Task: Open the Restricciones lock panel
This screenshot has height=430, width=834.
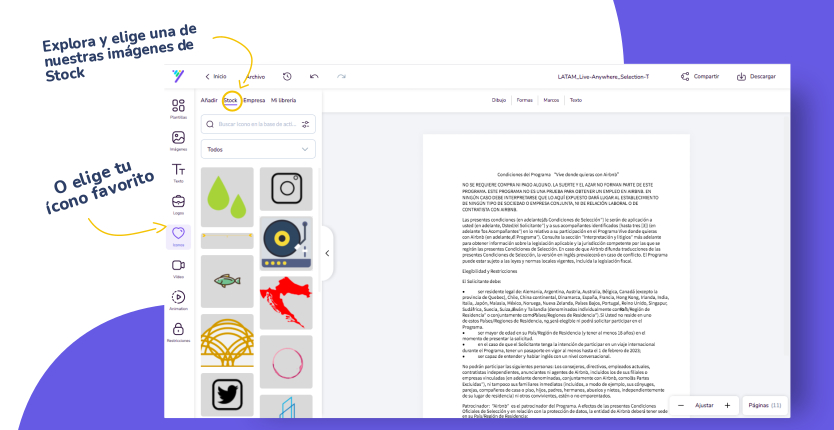Action: click(x=178, y=332)
